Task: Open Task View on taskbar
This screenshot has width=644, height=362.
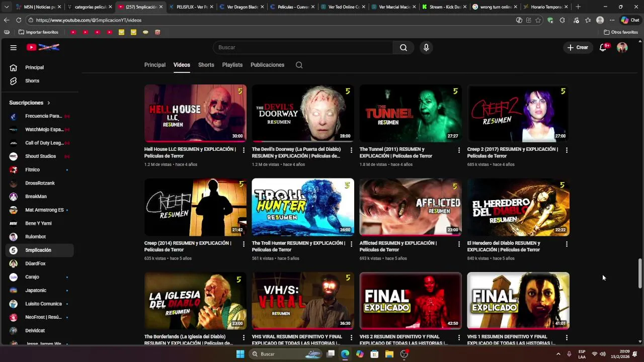Action: pyautogui.click(x=331, y=354)
